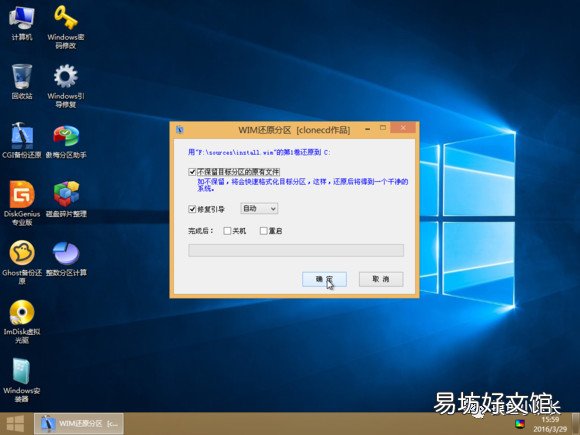Screen dimensions: 580x435
Task: Open Windows安装器 desktop icon
Action: click(21, 380)
